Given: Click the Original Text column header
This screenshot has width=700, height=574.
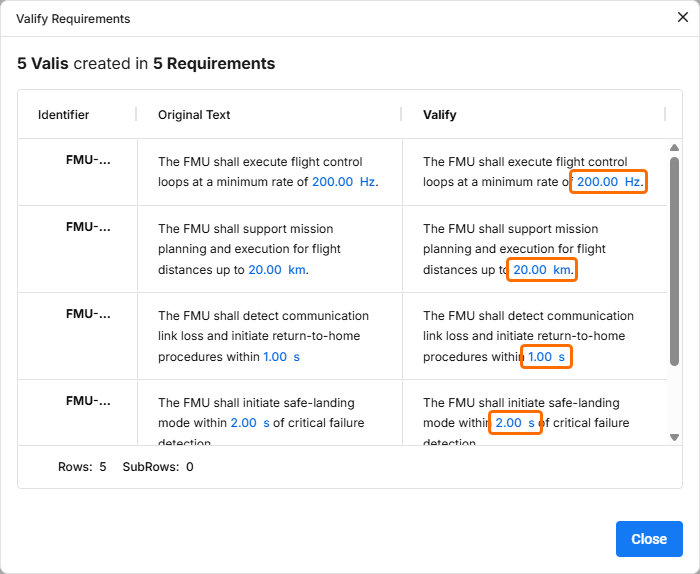Looking at the screenshot, I should pyautogui.click(x=194, y=115).
